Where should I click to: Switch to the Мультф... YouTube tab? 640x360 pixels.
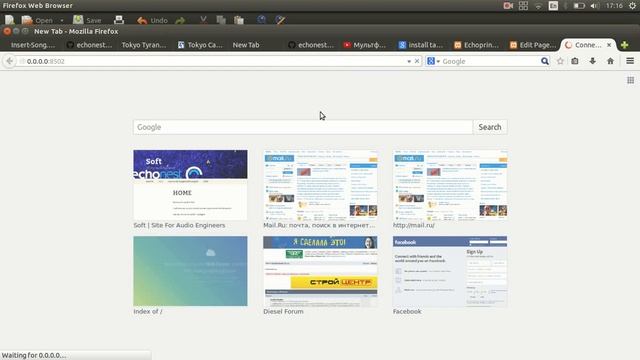point(365,45)
